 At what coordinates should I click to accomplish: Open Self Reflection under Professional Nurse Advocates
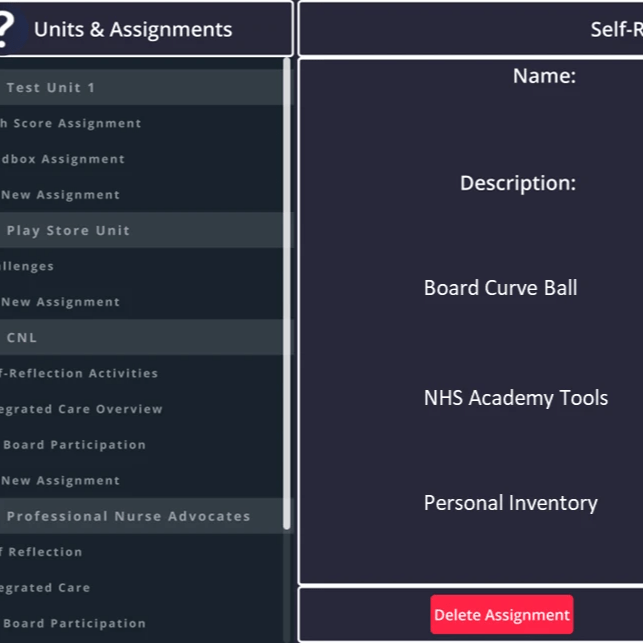click(x=41, y=552)
